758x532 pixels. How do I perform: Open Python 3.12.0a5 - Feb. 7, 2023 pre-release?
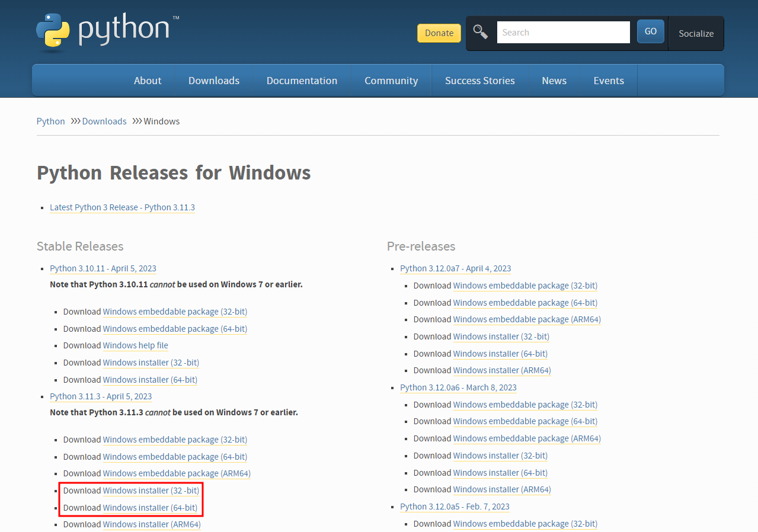[455, 507]
